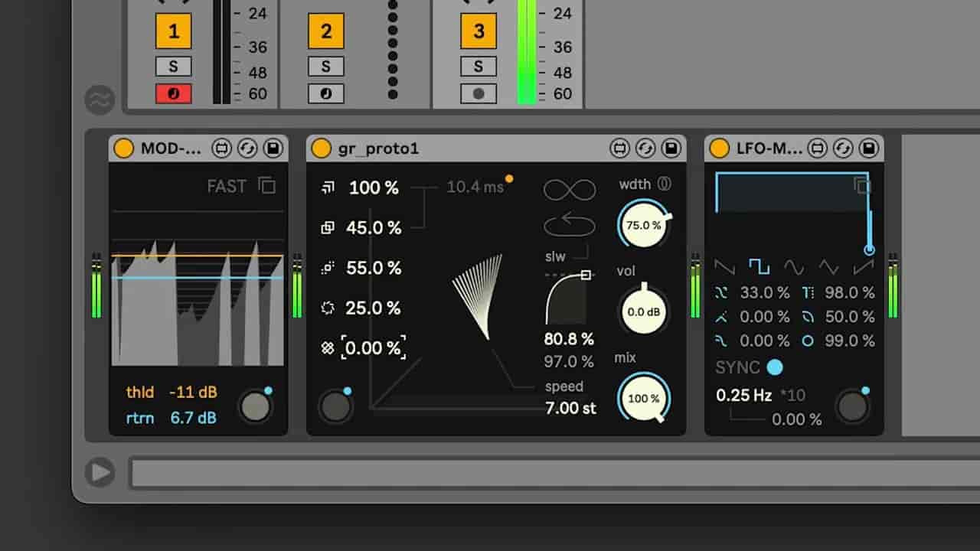Click the save preset icon on gr_proto1

point(670,148)
